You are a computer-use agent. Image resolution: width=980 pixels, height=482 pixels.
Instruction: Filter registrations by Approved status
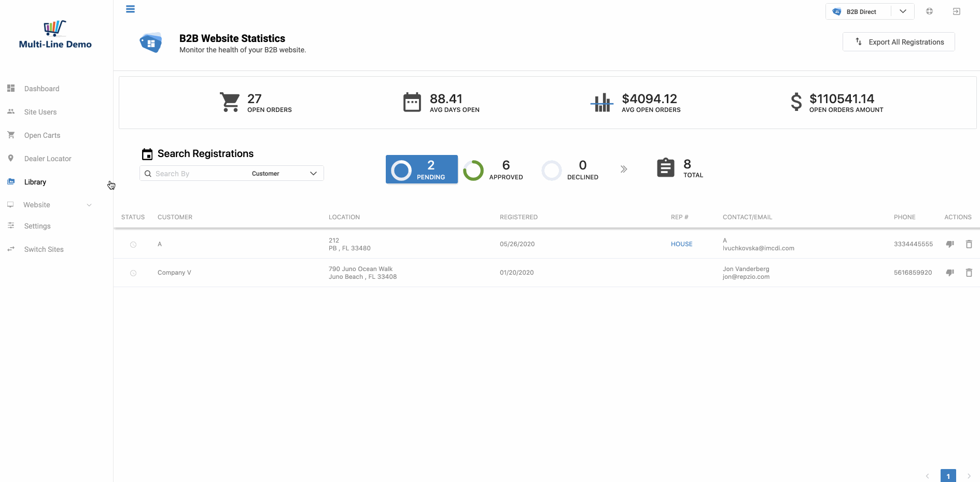click(x=493, y=170)
